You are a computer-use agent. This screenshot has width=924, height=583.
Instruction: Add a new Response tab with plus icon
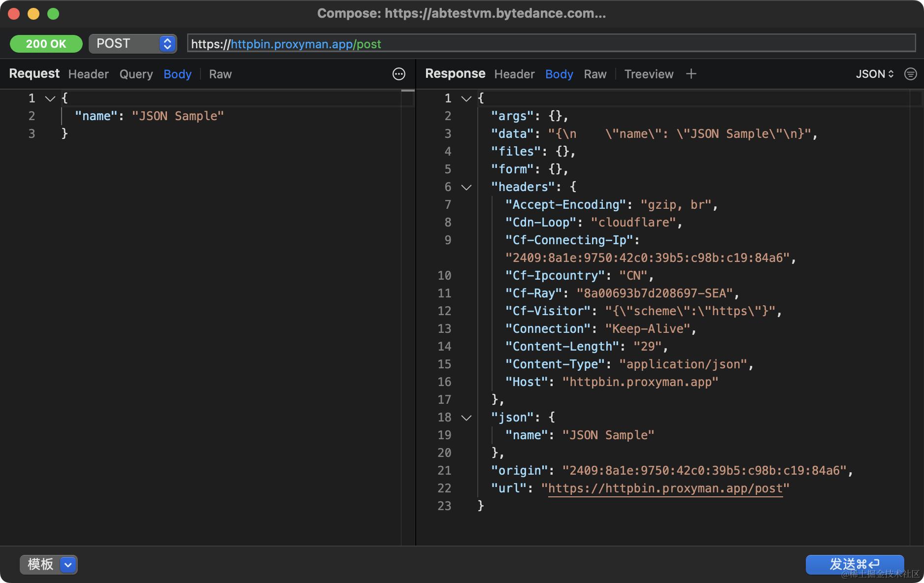click(691, 74)
